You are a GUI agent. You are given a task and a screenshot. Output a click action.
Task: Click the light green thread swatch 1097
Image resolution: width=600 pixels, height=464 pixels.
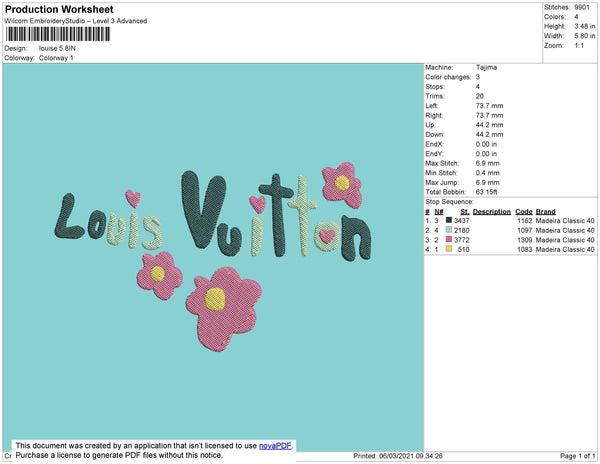point(449,230)
